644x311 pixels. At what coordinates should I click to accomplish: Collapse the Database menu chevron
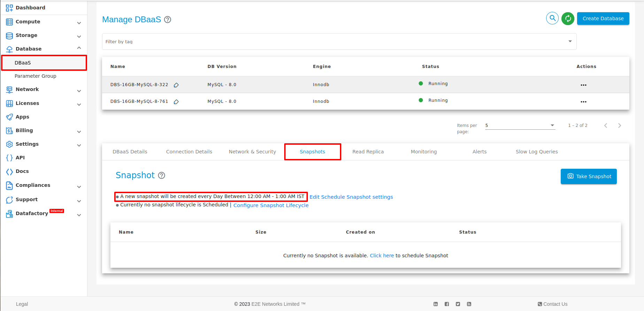point(79,48)
